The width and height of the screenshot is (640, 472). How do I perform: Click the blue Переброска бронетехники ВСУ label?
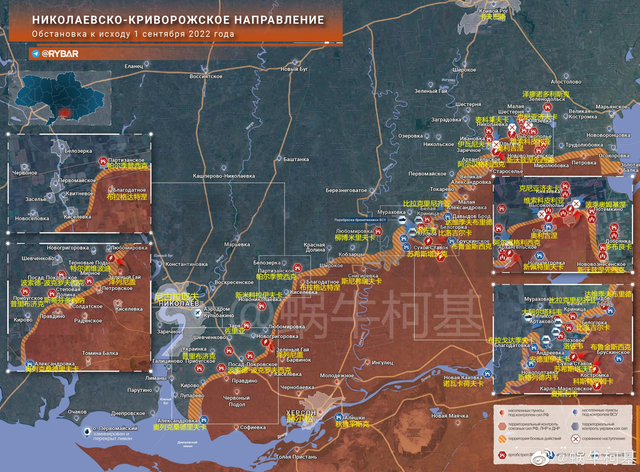point(360,219)
